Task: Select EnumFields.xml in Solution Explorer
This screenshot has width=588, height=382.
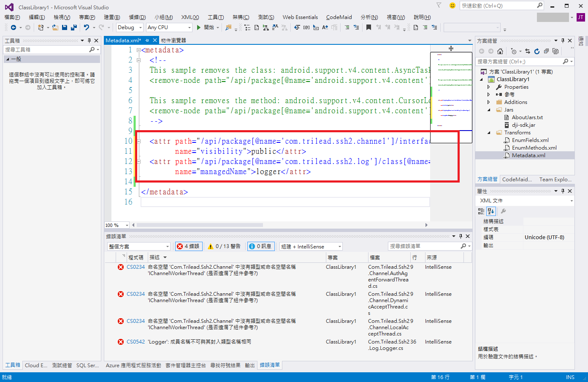Action: 530,140
